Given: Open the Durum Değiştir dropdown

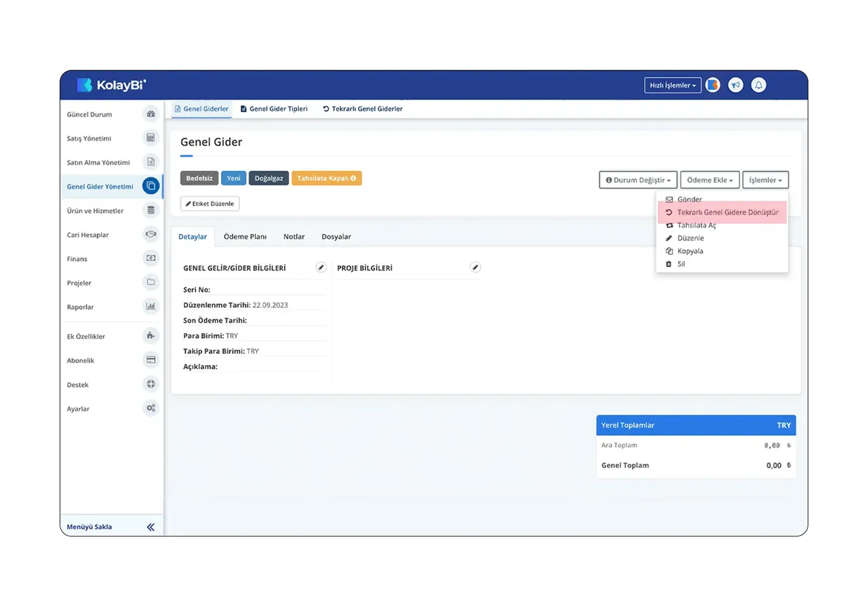Looking at the screenshot, I should [x=638, y=180].
